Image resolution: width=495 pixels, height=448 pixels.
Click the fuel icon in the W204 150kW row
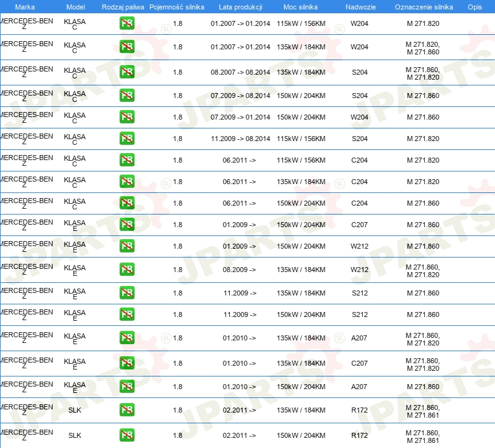click(x=127, y=117)
